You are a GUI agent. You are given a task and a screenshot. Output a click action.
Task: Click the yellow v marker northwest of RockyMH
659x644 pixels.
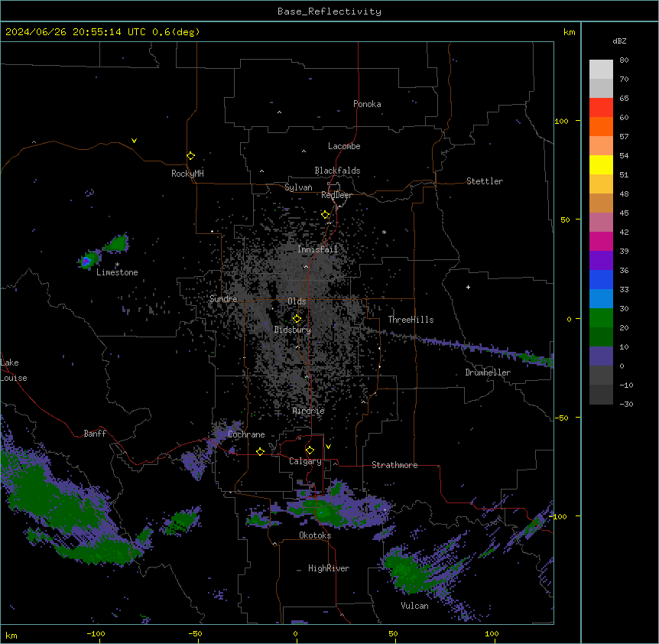[134, 141]
